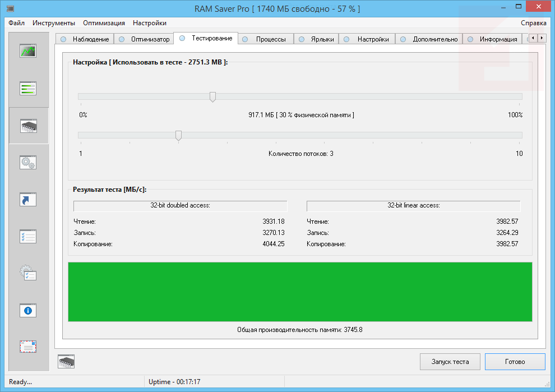Open the Оптимизация menu
This screenshot has width=555, height=392.
[104, 23]
